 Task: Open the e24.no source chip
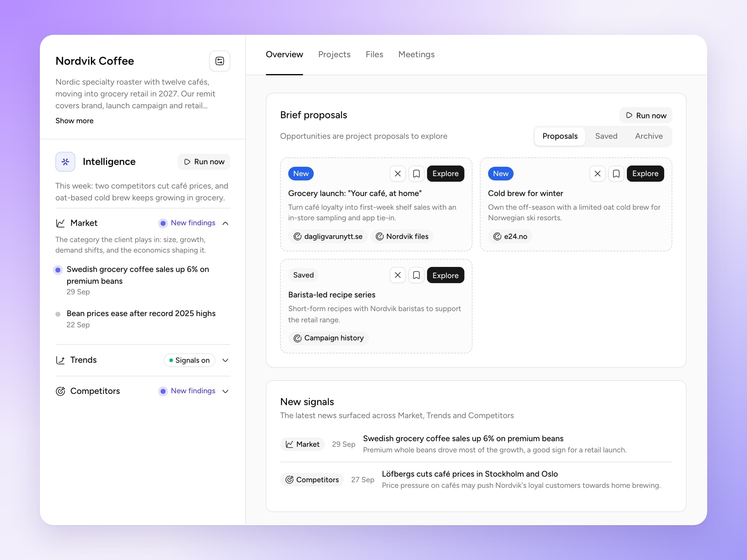(510, 236)
